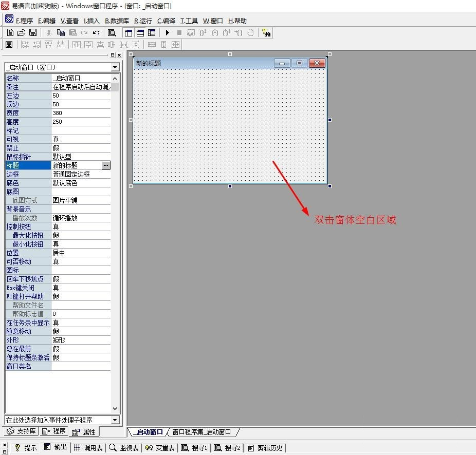Click the binoculars search icon
Image resolution: width=476 pixels, height=455 pixels.
(x=266, y=33)
